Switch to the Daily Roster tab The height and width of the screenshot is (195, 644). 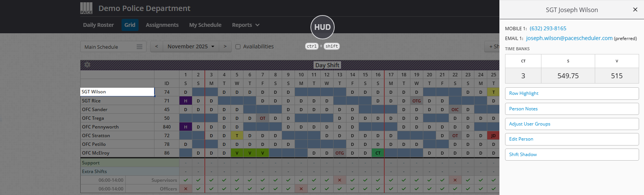pyautogui.click(x=98, y=25)
